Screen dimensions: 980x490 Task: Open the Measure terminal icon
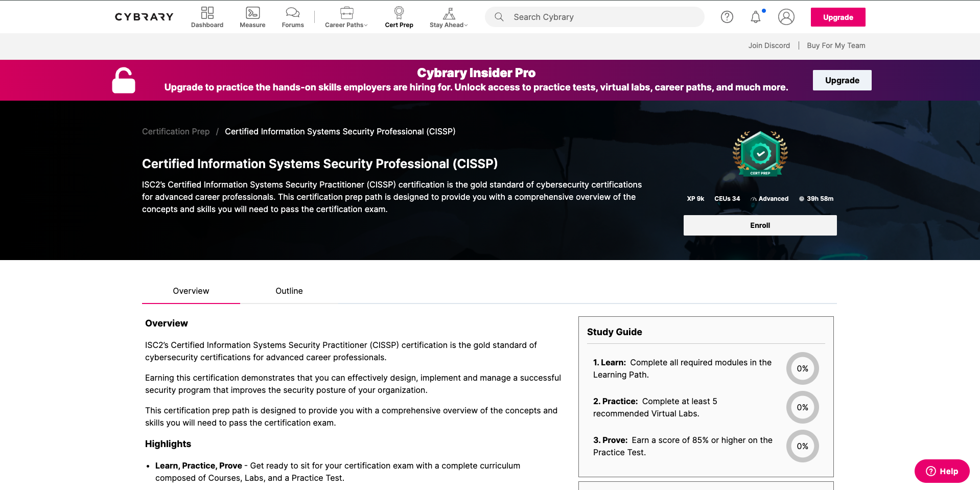pyautogui.click(x=252, y=13)
